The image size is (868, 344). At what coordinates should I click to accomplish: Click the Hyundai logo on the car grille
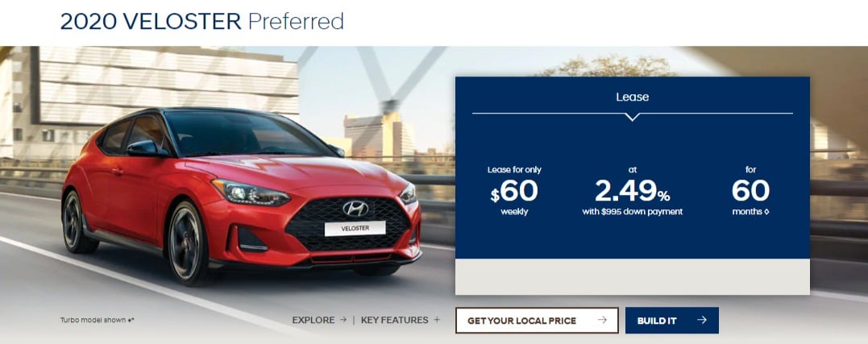pyautogui.click(x=355, y=208)
